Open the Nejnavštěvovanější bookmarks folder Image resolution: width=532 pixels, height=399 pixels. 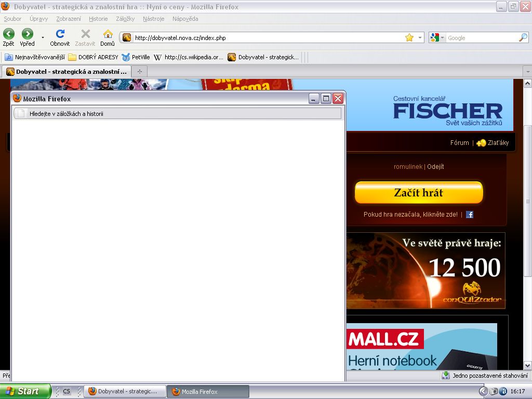point(35,57)
